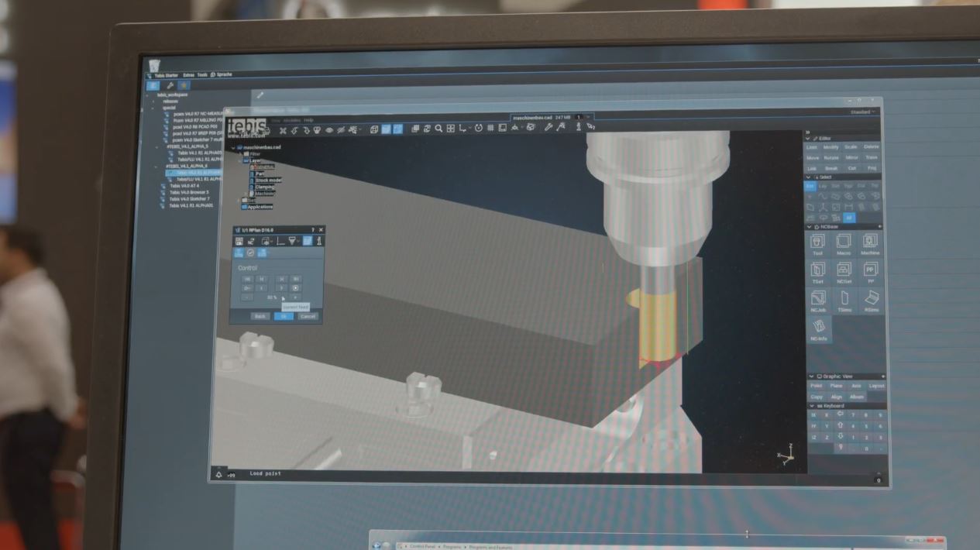
Task: Select the PP postprocessor icon
Action: pyautogui.click(x=869, y=272)
